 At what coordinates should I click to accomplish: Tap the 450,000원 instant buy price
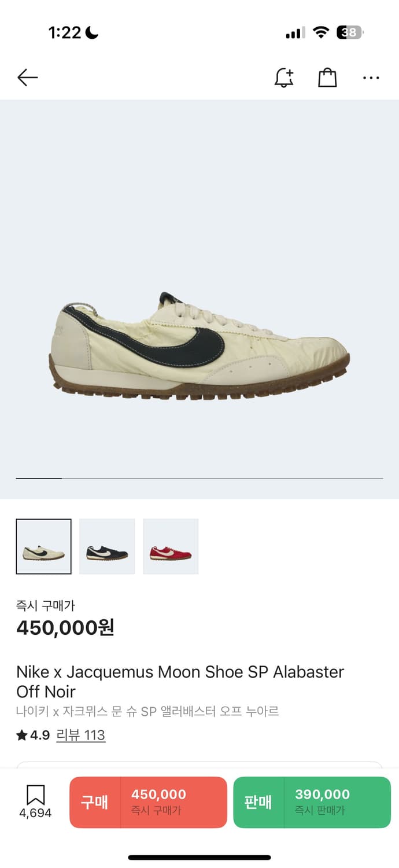tap(65, 627)
